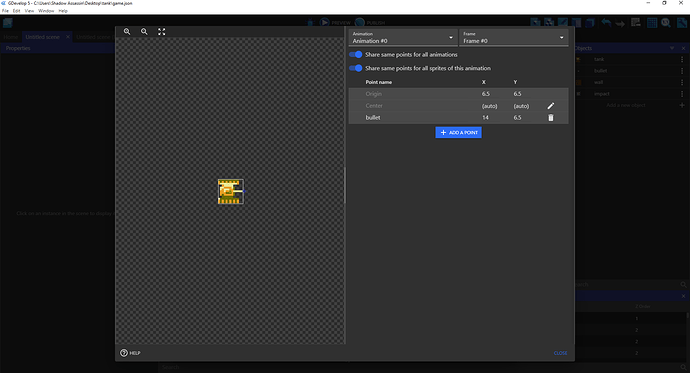Open the View menu
Image resolution: width=690 pixels, height=373 pixels.
click(29, 11)
